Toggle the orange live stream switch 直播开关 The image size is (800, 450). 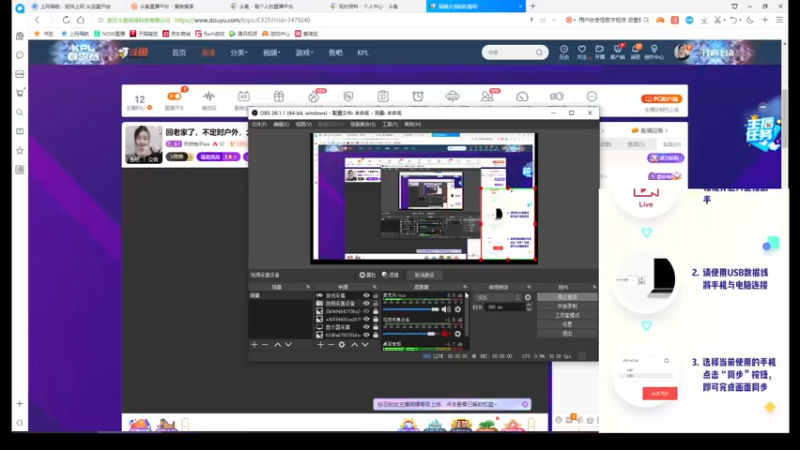174,96
